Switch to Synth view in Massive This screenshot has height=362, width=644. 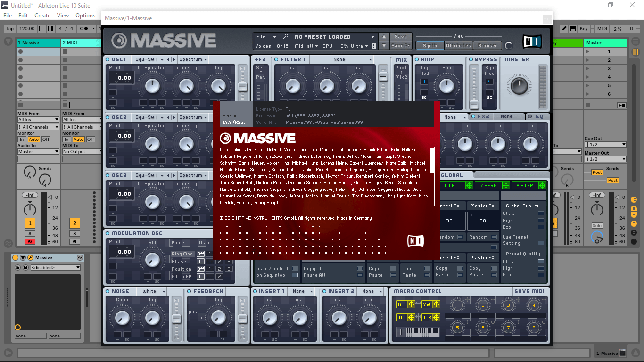click(430, 46)
